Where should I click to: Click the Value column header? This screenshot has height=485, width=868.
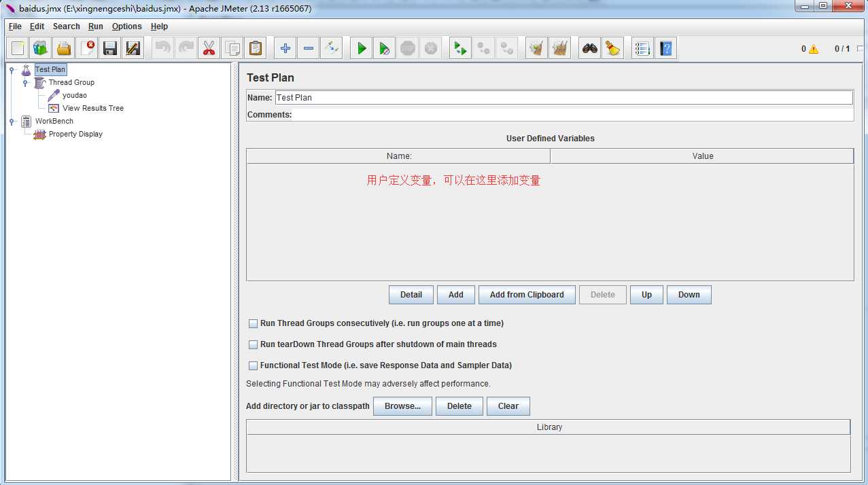(x=702, y=156)
